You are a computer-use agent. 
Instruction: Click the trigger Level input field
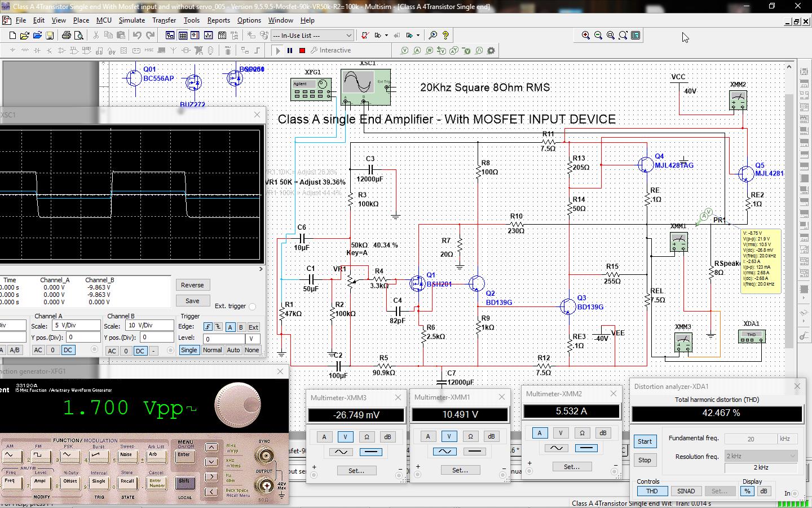click(224, 339)
